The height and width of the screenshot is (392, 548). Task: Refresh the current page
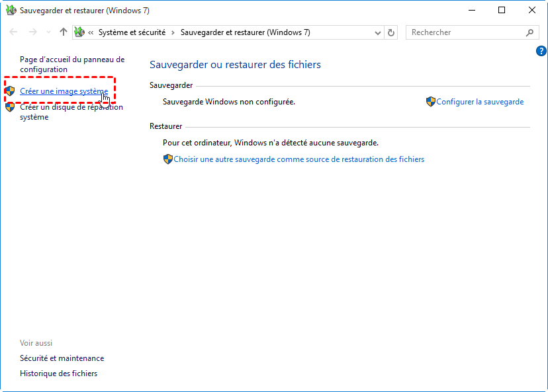[391, 33]
